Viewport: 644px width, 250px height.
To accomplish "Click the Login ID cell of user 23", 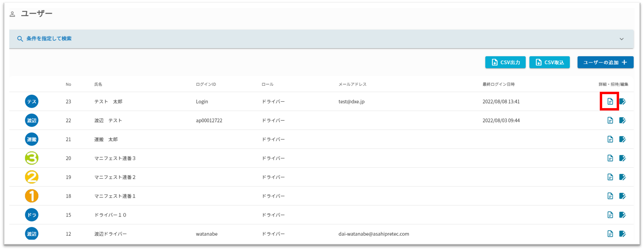I will click(202, 102).
